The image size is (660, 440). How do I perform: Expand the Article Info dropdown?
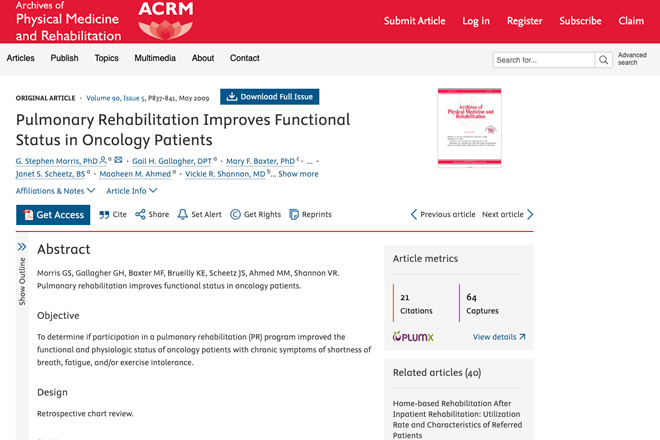click(x=131, y=191)
